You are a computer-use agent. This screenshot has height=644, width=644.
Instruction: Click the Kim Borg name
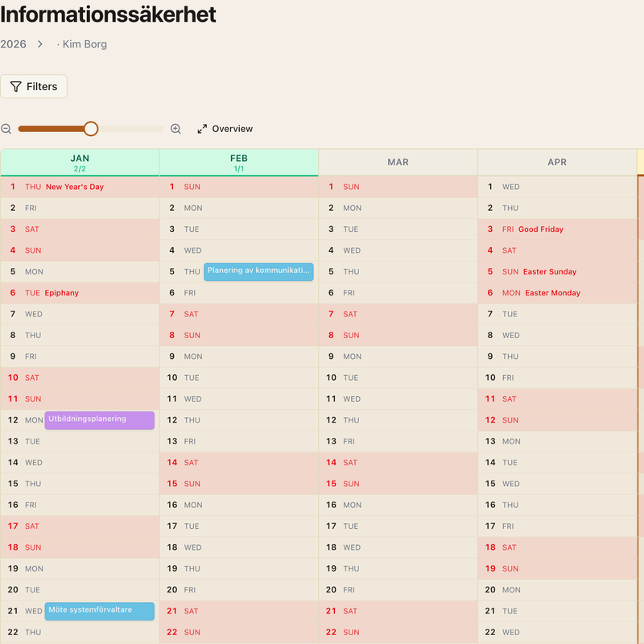85,44
